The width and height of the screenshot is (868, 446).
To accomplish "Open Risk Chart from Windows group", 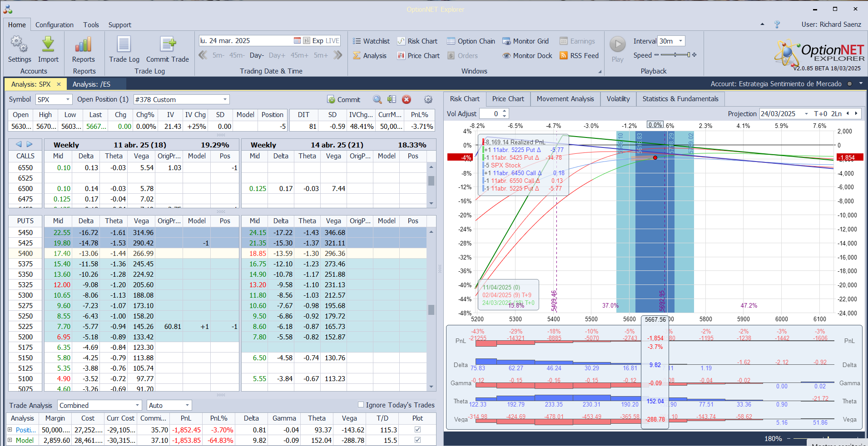I will [x=417, y=41].
